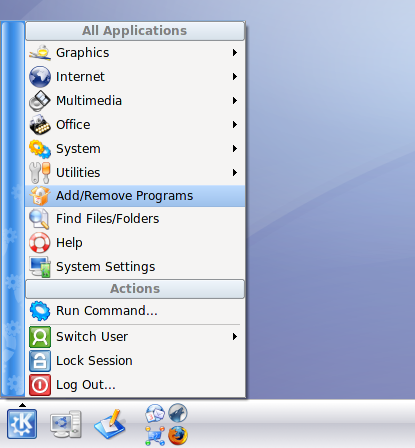Choose the Help entry
The height and width of the screenshot is (448, 415).
(135, 243)
